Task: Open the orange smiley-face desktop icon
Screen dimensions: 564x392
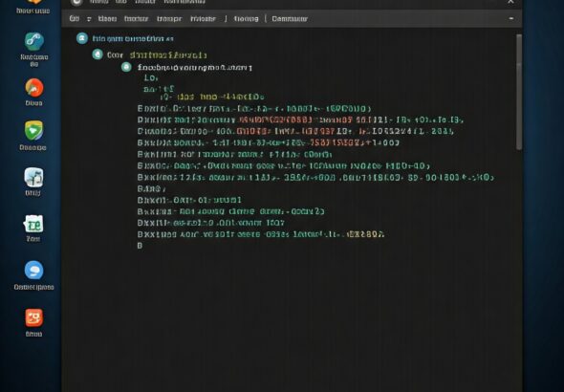Action: pos(33,317)
